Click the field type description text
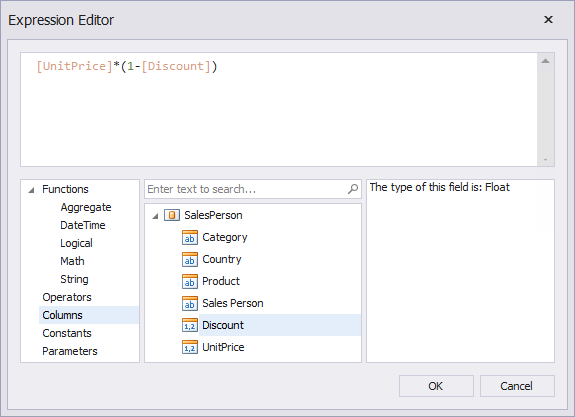 point(439,187)
